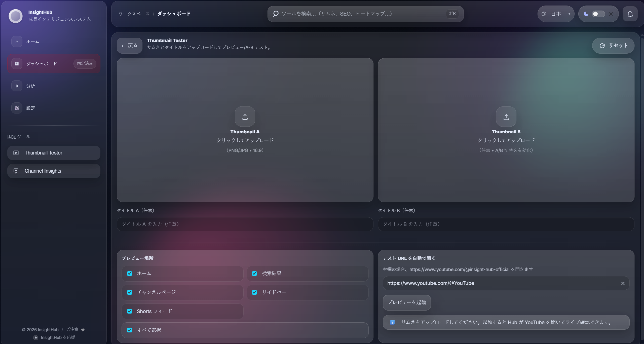Image resolution: width=644 pixels, height=344 pixels.
Task: Click the home icon in sidebar
Action: (x=17, y=42)
